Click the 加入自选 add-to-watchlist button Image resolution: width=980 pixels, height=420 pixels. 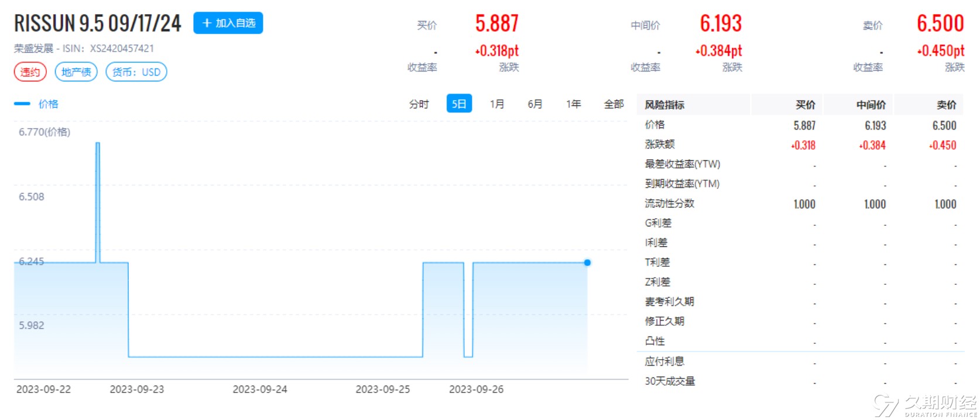[228, 23]
